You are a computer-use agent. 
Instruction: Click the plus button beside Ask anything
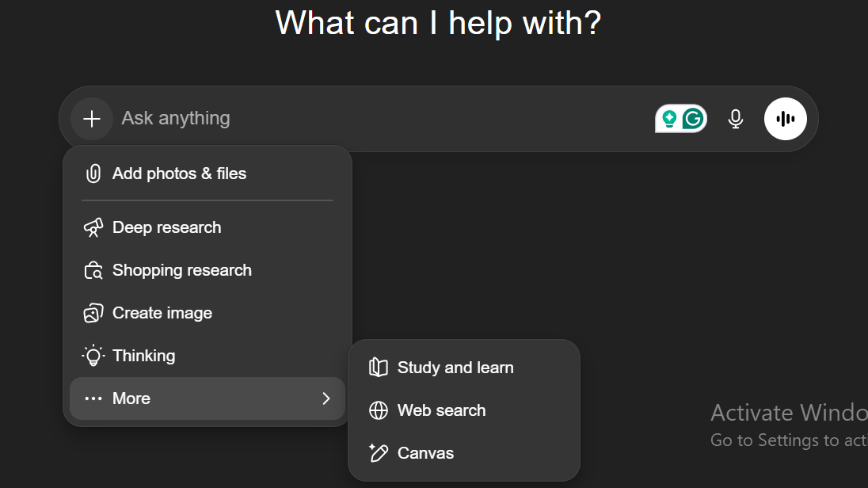tap(92, 119)
